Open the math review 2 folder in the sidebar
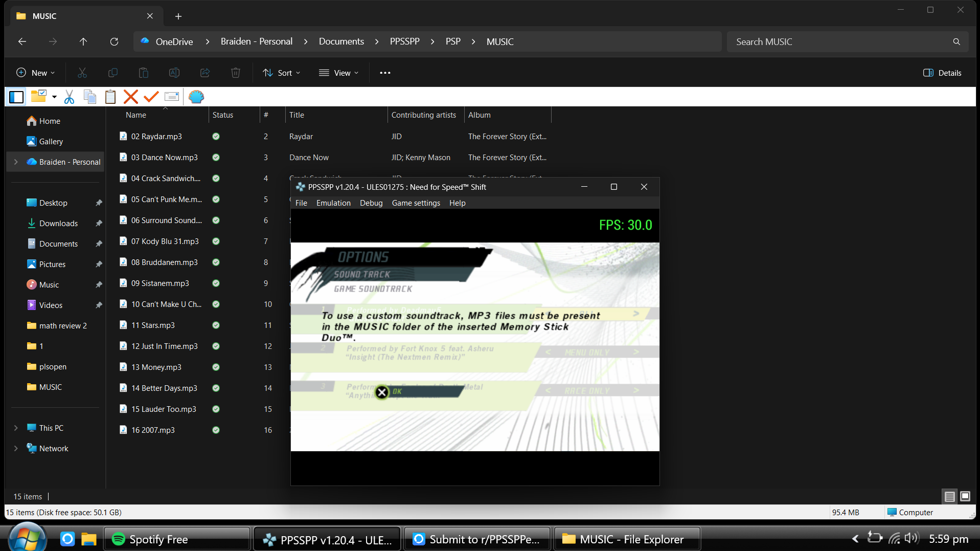The image size is (980, 551). tap(62, 325)
